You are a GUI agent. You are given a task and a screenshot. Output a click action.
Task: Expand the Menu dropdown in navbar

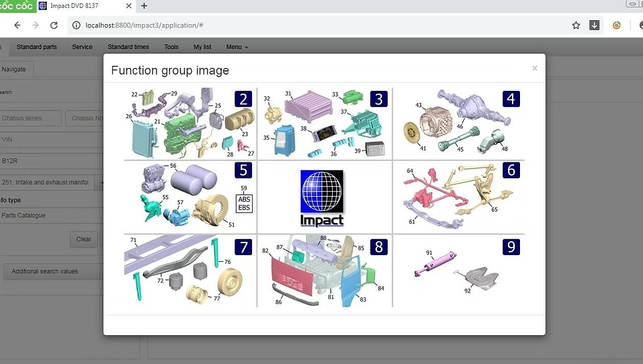pos(237,47)
